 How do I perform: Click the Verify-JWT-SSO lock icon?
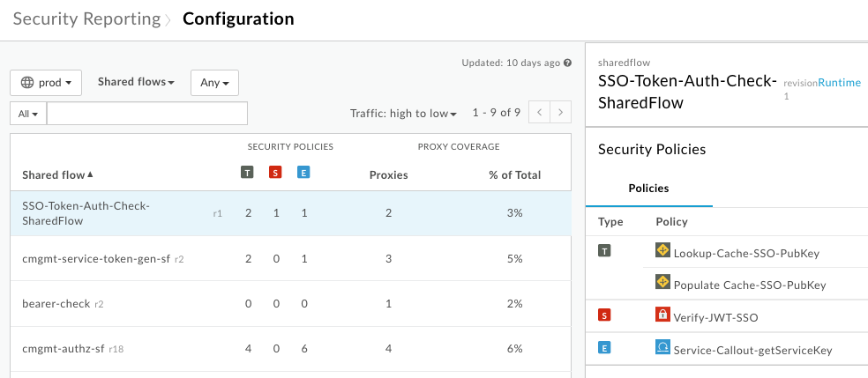tap(662, 314)
